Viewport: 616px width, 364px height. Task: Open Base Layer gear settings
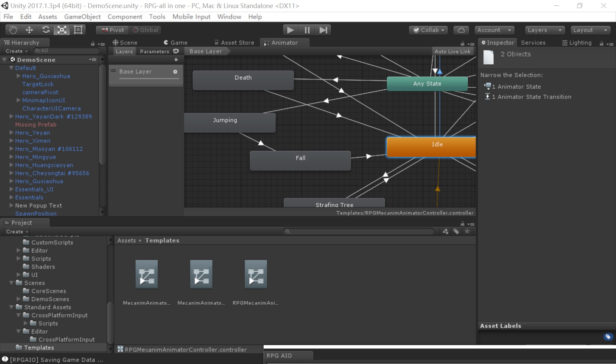[x=175, y=72]
